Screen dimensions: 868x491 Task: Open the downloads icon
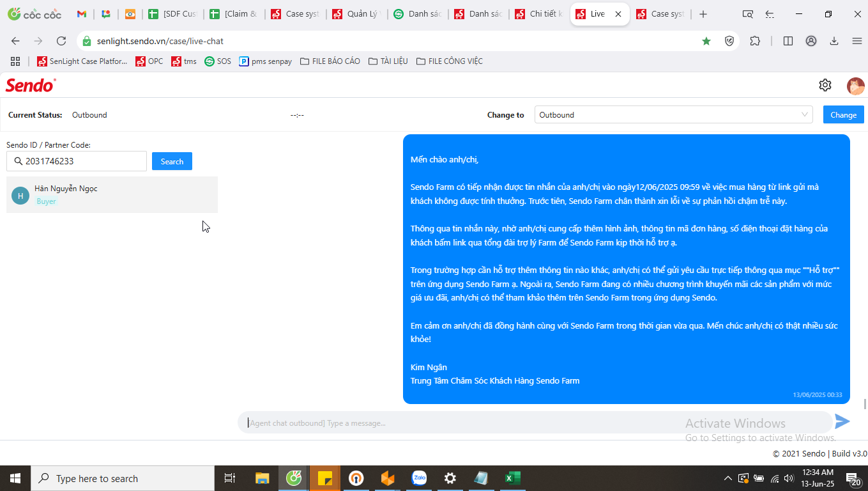(x=834, y=41)
